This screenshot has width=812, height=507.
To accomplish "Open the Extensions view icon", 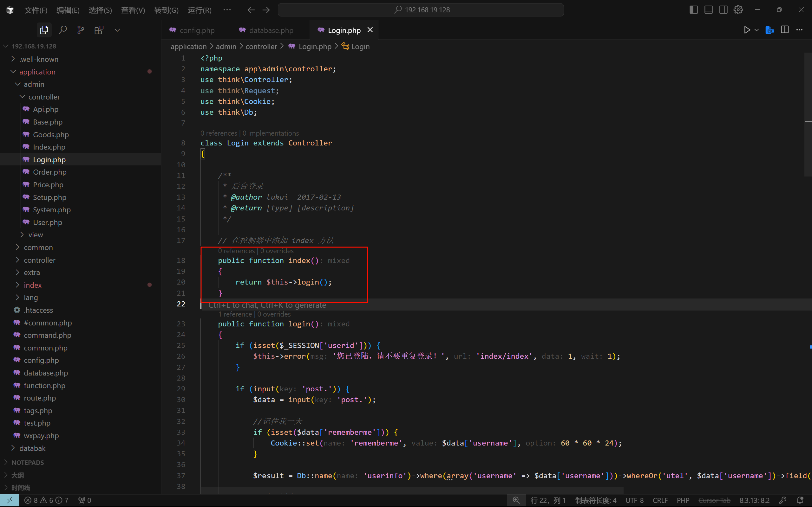I will tap(99, 30).
